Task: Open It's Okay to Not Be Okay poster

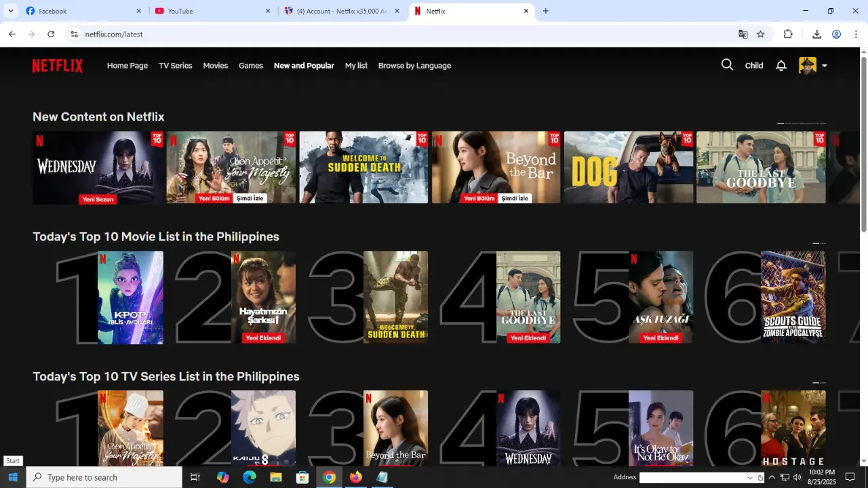Action: (660, 428)
